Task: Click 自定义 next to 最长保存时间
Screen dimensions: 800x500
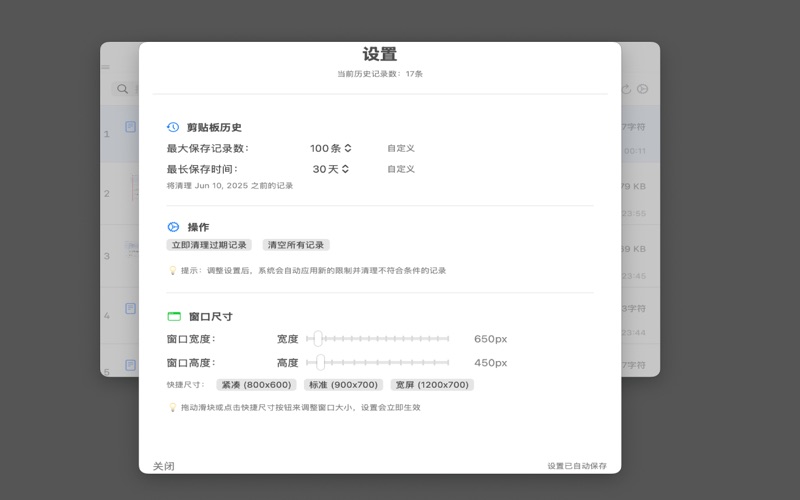Action: tap(401, 169)
